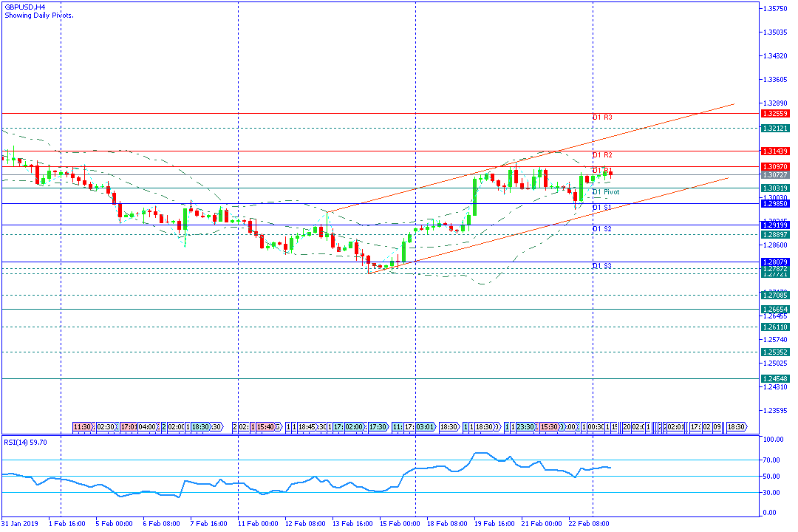The height and width of the screenshot is (532, 798).
Task: Select the RSI 30.00 level label
Action: 771,493
